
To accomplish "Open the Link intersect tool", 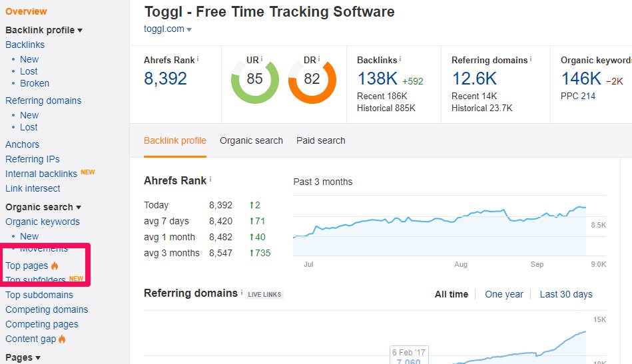I will (33, 188).
